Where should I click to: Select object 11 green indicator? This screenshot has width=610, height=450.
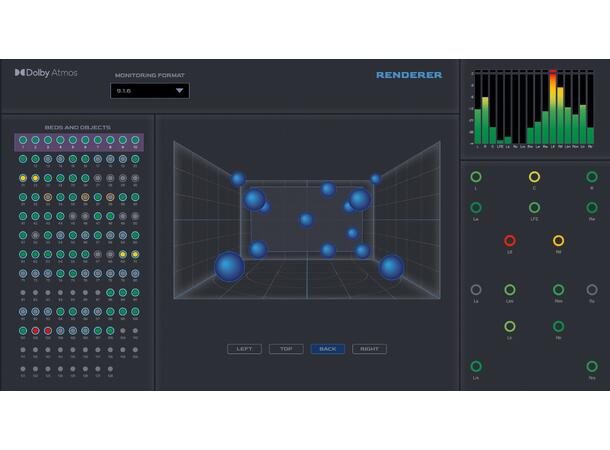(23, 159)
